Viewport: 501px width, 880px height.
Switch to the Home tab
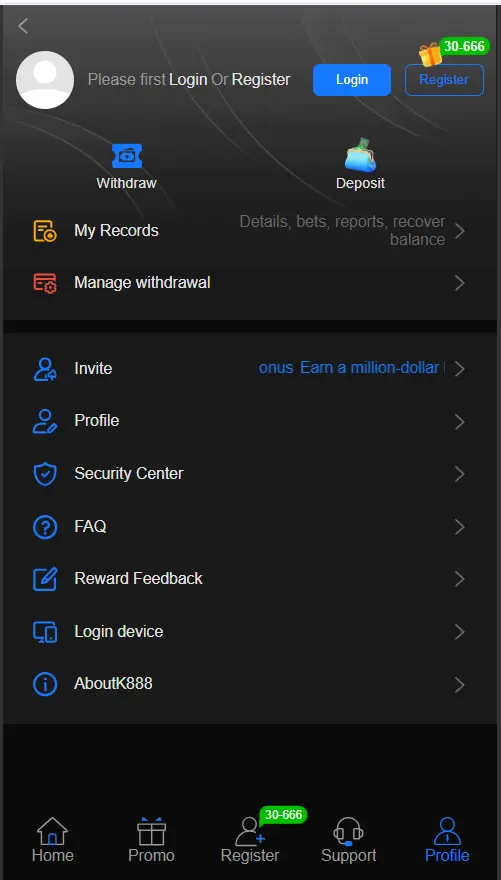[x=52, y=840]
